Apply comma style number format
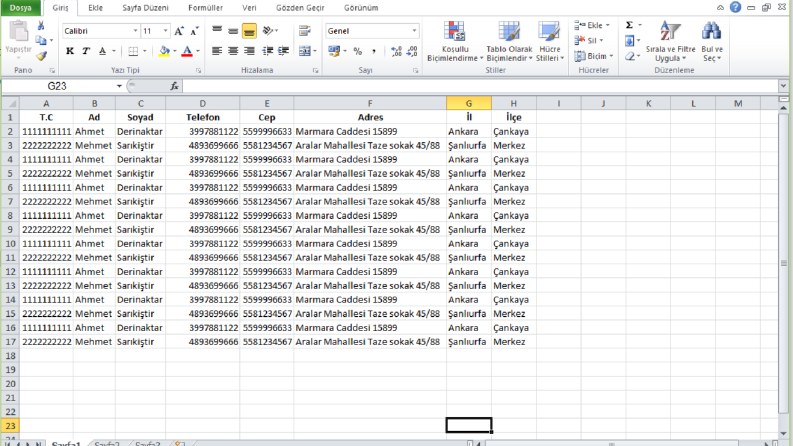793x446 pixels. pyautogui.click(x=374, y=51)
